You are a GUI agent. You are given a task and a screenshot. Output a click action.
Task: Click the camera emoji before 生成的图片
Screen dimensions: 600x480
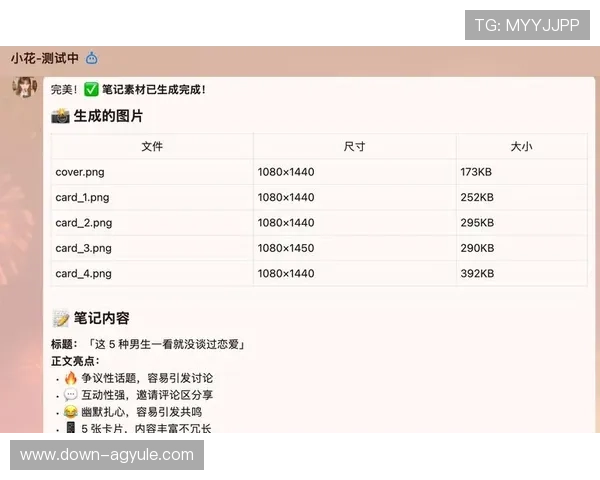tap(60, 116)
